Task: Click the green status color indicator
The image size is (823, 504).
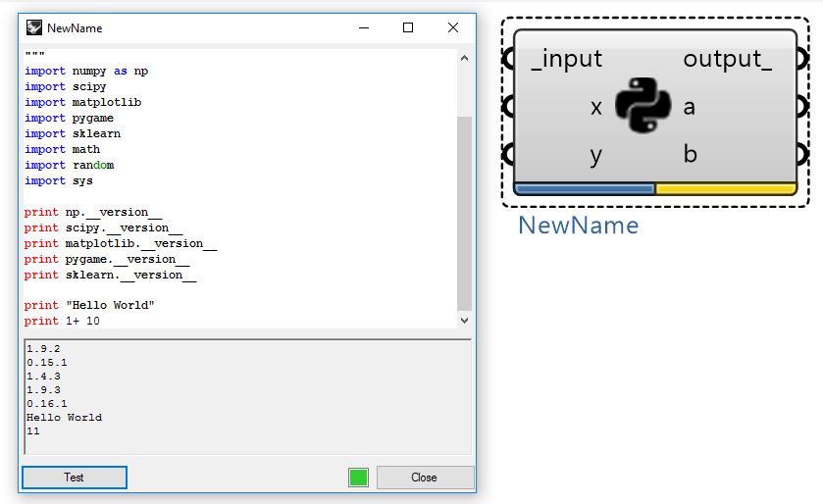Action: [358, 478]
